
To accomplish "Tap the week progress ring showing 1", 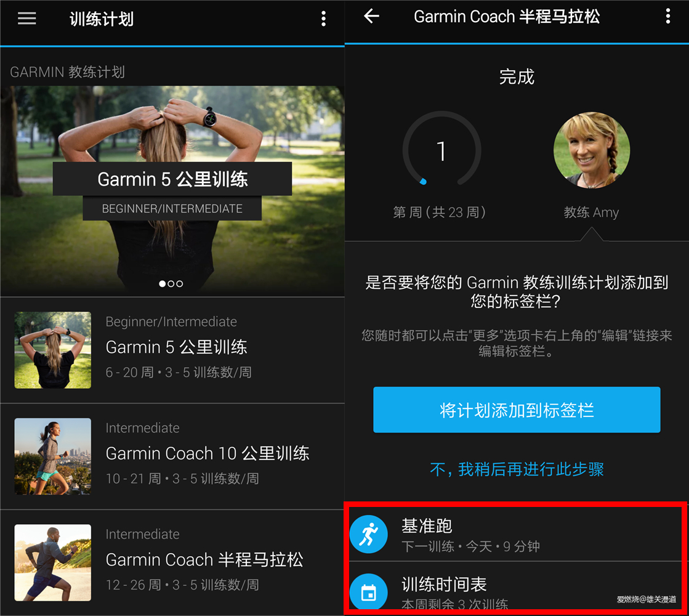I will (441, 151).
